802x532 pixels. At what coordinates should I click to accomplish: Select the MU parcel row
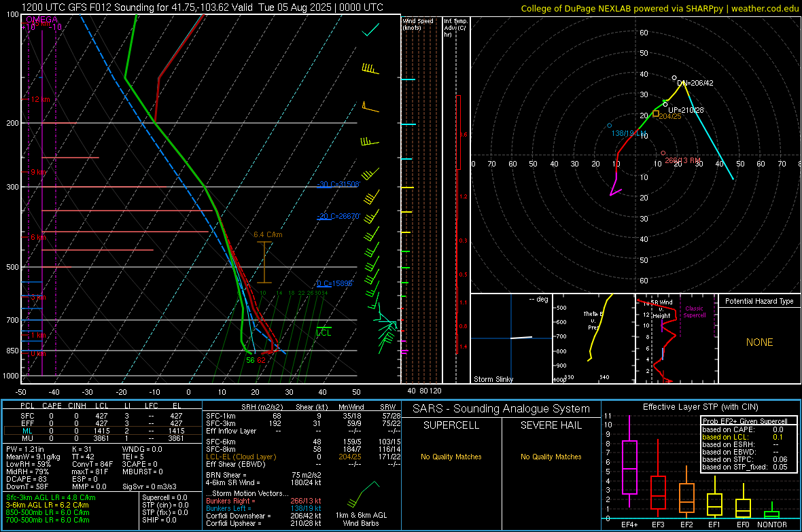point(103,438)
